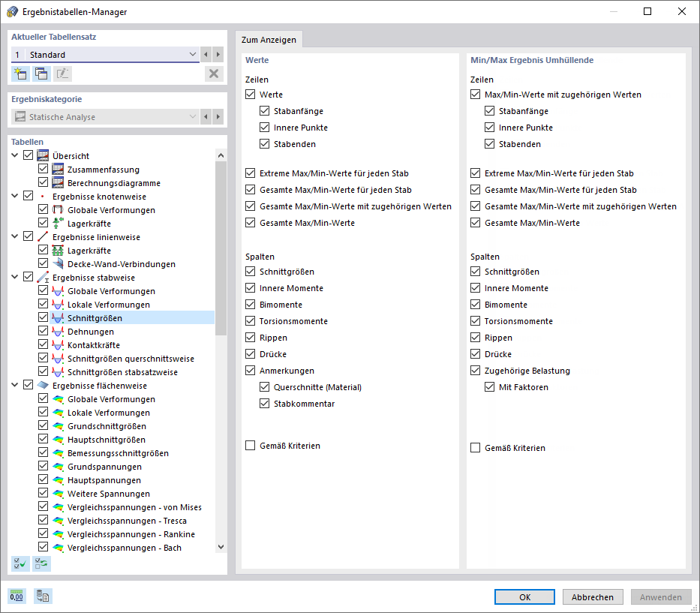Toggle the Schnittgrößen tree checkbox
This screenshot has width=700, height=613.
click(43, 317)
